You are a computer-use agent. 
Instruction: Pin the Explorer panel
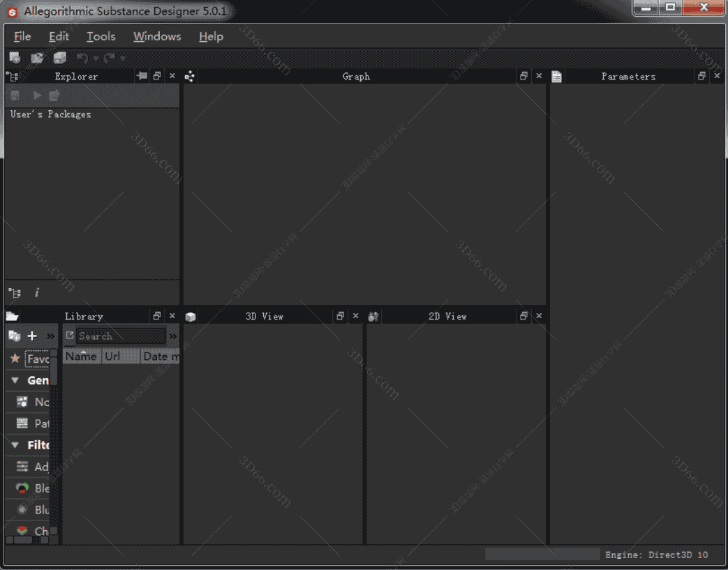(x=142, y=76)
